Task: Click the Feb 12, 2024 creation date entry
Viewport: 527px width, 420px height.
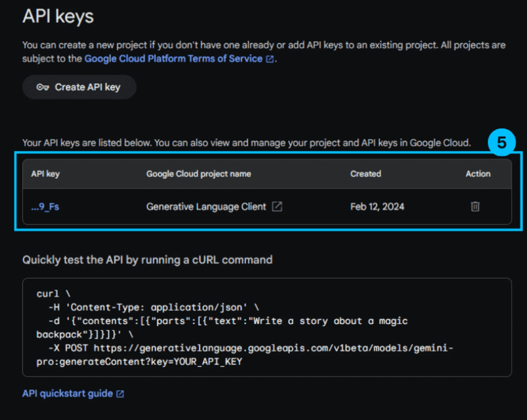Action: pyautogui.click(x=377, y=207)
